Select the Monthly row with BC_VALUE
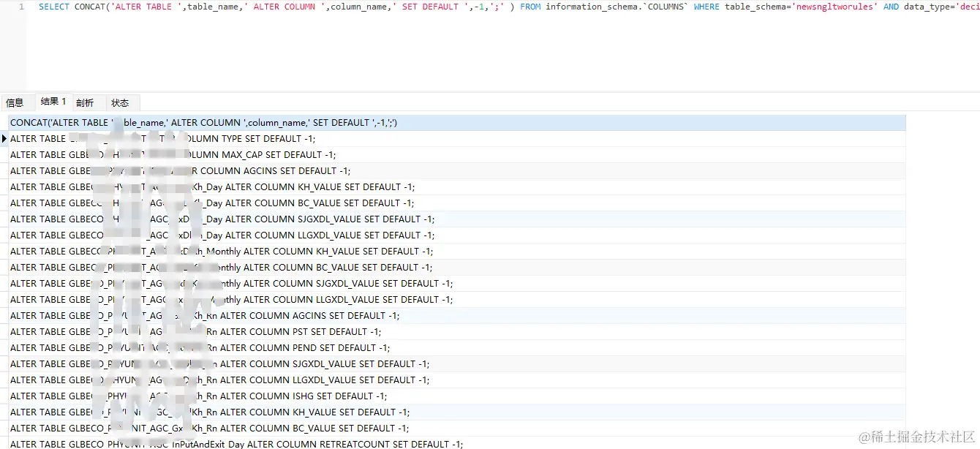Viewport: 980px width, 449px height. point(457,268)
